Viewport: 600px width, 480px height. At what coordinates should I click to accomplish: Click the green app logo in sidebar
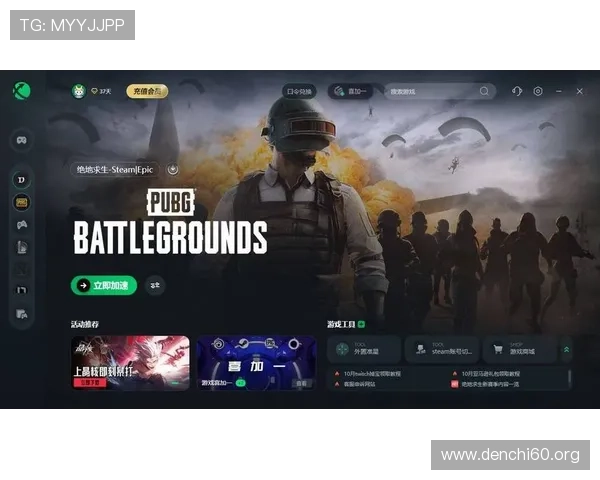[22, 91]
